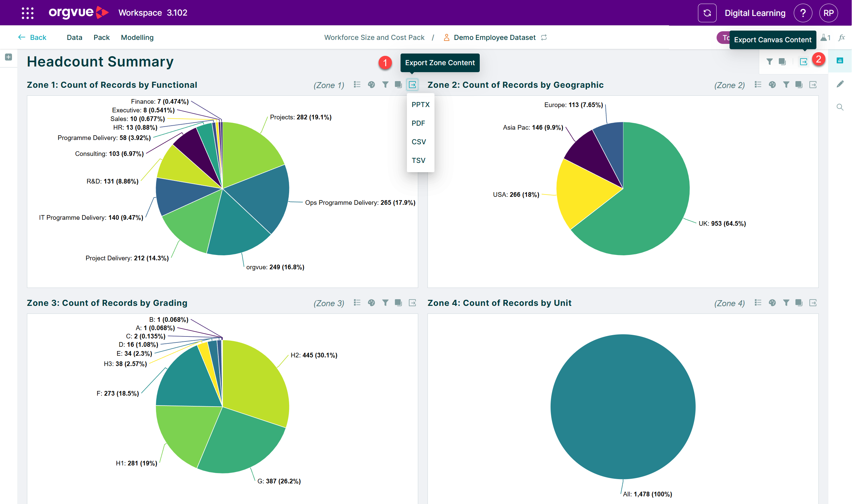Click the Zone 1 color palette icon
Image resolution: width=852 pixels, height=504 pixels.
372,84
